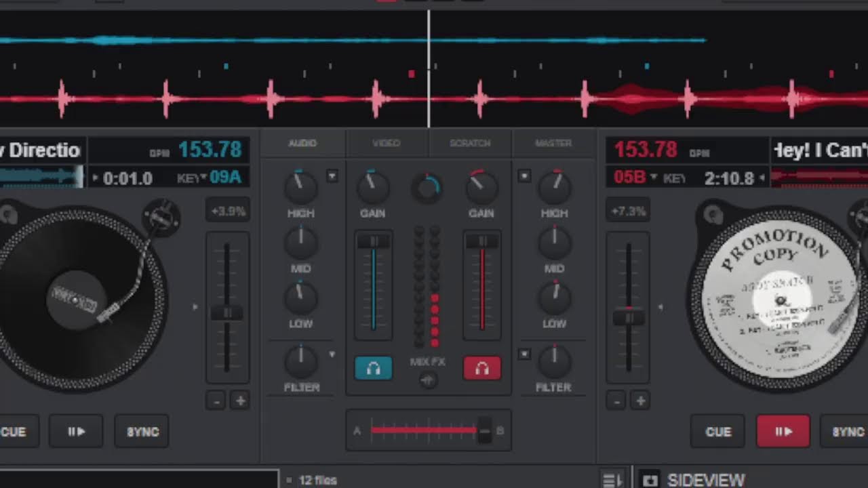The height and width of the screenshot is (488, 868).
Task: Open the SCRATCH tab
Action: pyautogui.click(x=470, y=143)
